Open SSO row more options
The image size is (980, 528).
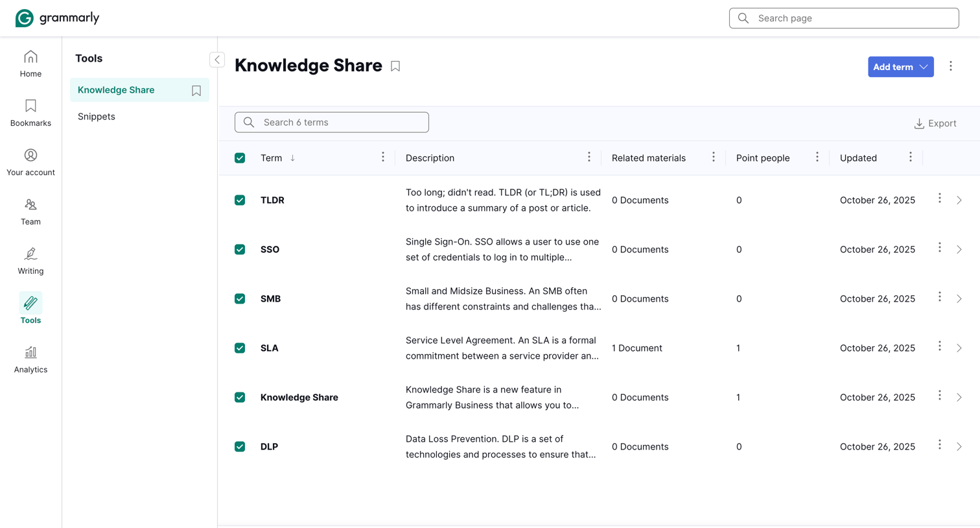940,248
